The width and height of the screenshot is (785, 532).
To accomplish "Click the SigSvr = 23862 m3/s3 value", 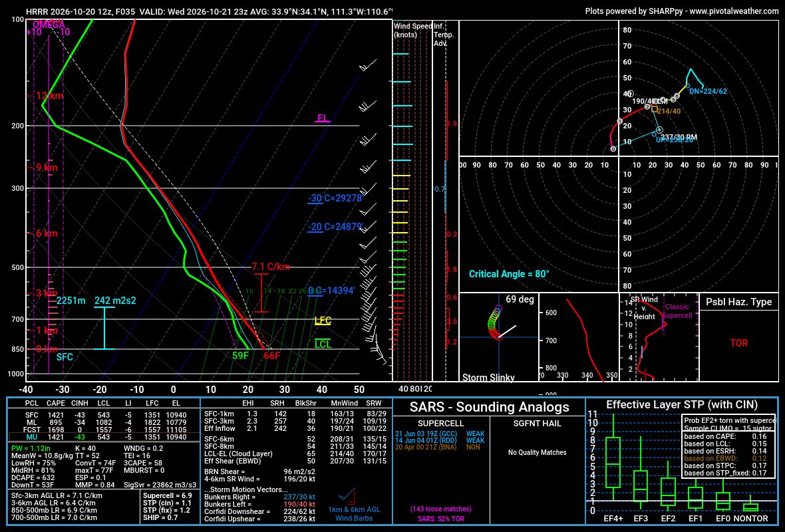I will 160,485.
